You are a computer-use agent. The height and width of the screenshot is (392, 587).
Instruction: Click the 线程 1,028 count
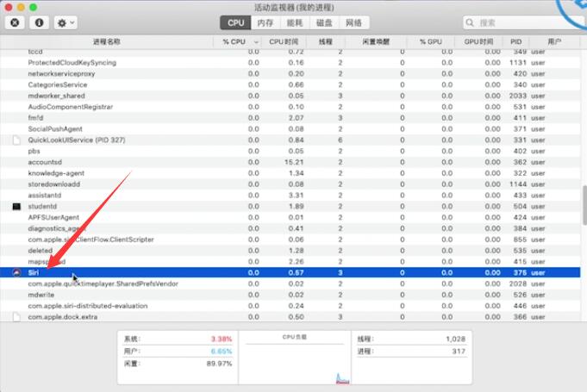point(456,339)
